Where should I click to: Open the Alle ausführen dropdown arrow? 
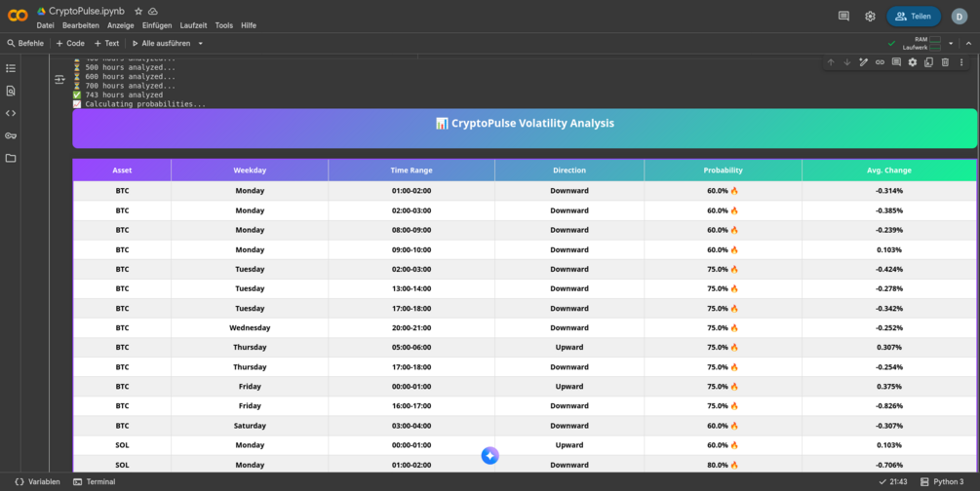pyautogui.click(x=201, y=44)
